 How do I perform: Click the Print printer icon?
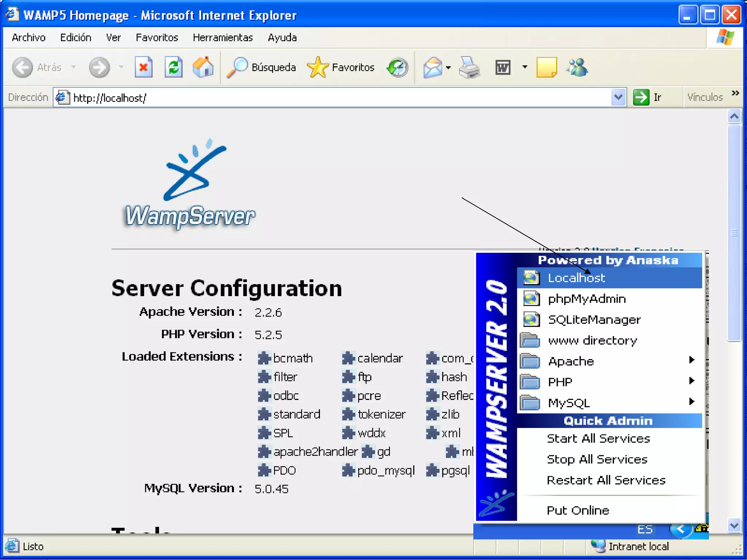click(x=469, y=67)
